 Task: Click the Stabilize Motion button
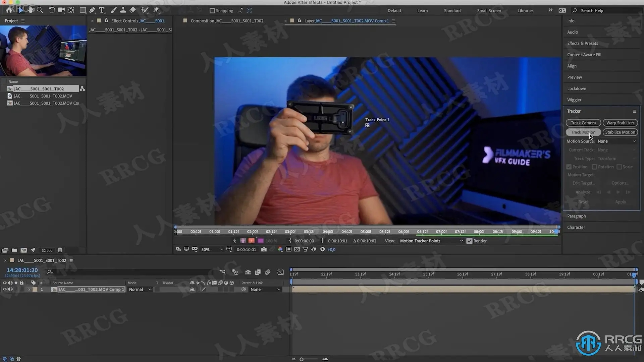[x=620, y=132]
